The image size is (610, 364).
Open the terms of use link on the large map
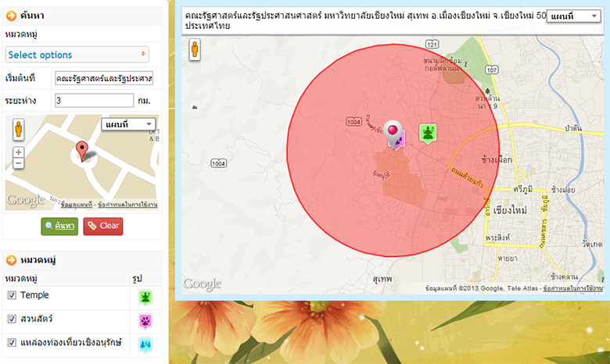[x=573, y=288]
